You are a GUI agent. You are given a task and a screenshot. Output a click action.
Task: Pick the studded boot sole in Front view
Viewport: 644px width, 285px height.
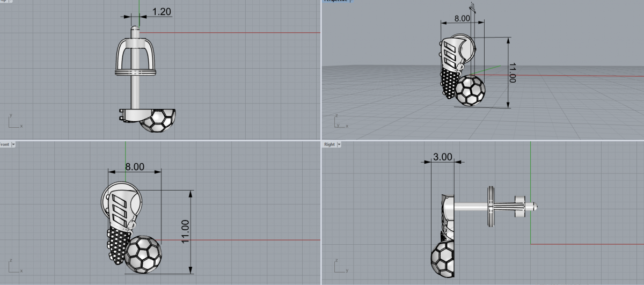tap(118, 245)
